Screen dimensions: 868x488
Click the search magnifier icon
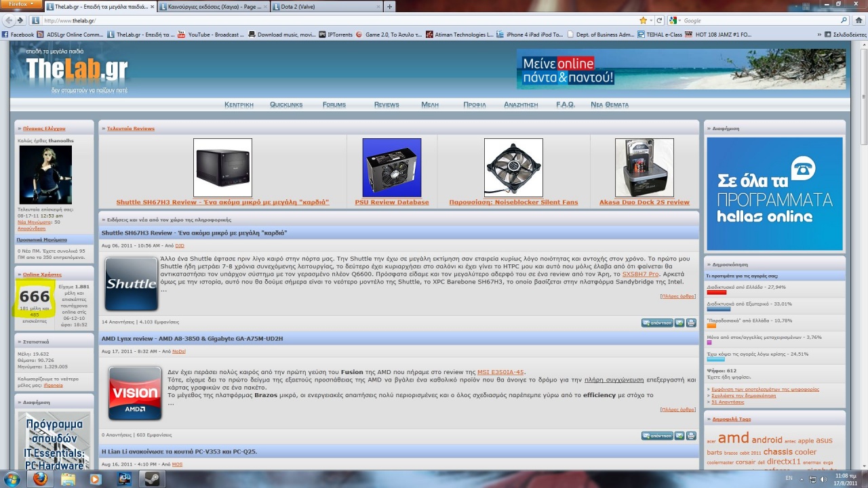(844, 20)
